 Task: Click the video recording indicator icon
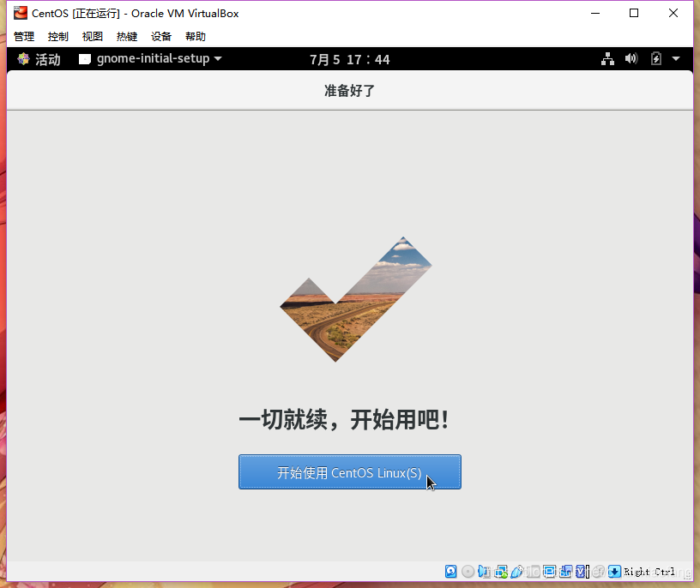(565, 572)
